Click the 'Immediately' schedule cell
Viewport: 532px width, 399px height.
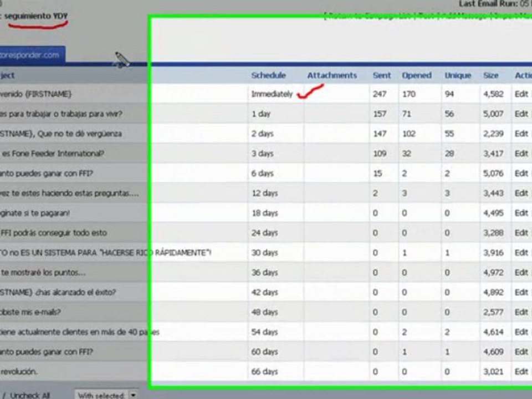pos(272,94)
